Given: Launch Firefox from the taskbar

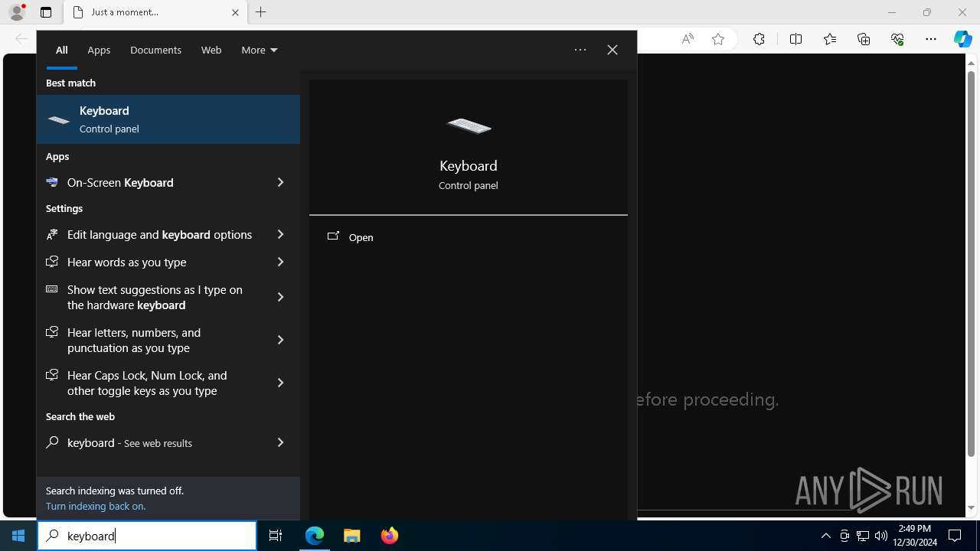Looking at the screenshot, I should click(x=389, y=536).
